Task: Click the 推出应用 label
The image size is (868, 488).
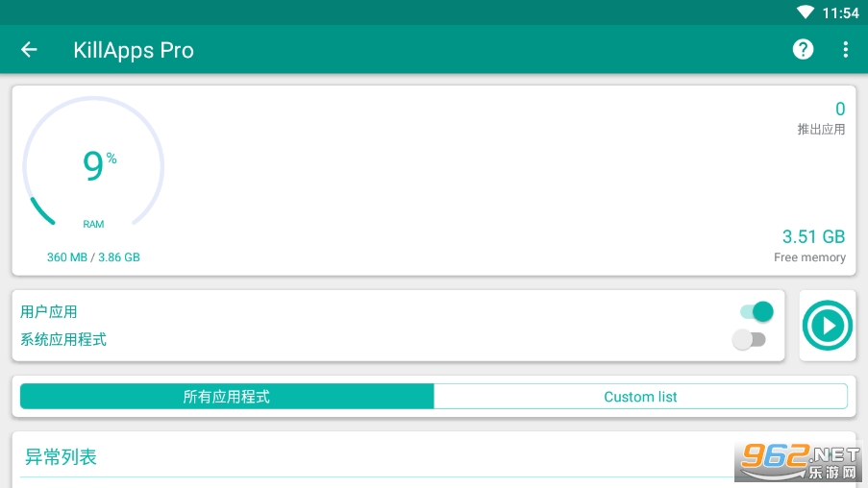Action: (821, 130)
